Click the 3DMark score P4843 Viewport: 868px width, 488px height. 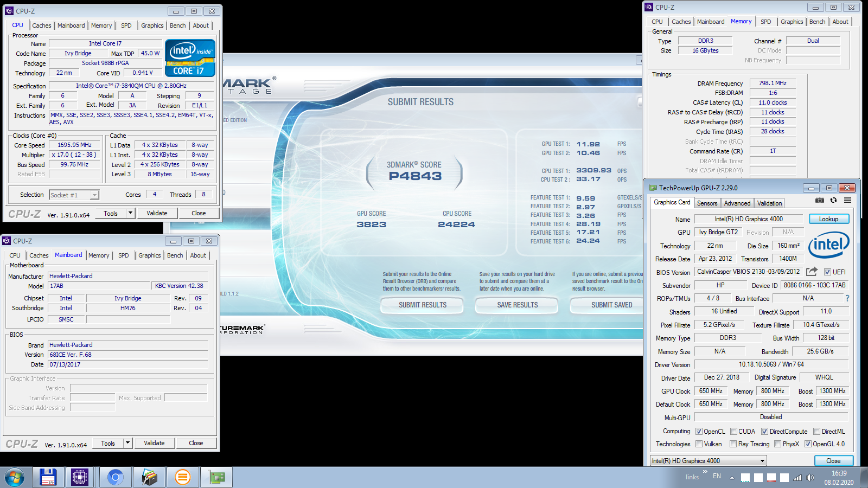415,176
